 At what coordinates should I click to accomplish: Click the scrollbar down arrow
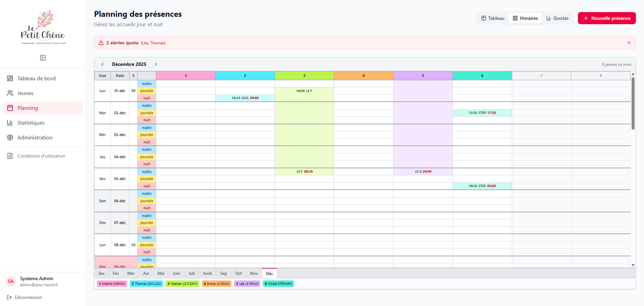[633, 265]
